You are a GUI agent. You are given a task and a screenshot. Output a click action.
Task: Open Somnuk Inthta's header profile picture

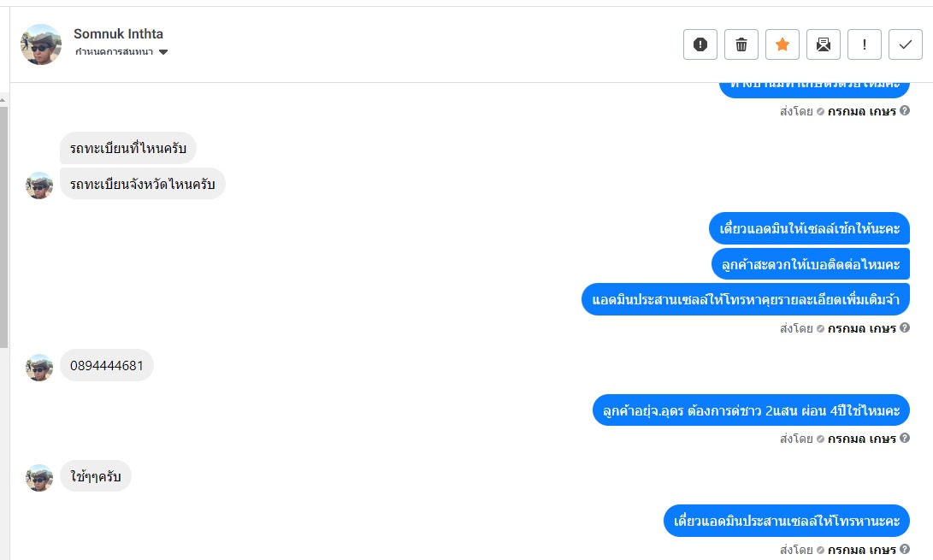pyautogui.click(x=41, y=44)
